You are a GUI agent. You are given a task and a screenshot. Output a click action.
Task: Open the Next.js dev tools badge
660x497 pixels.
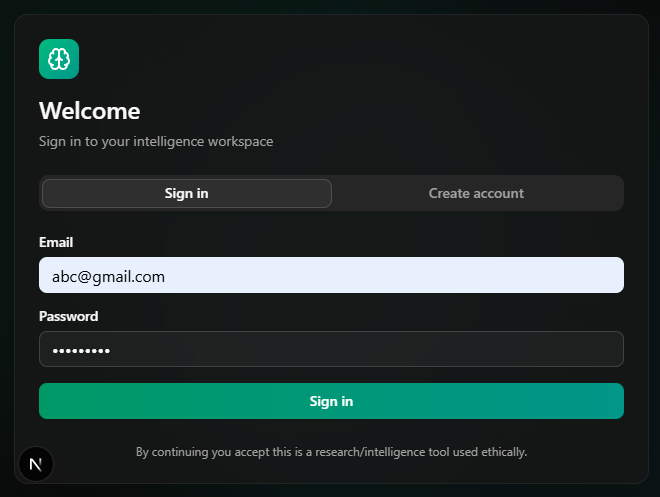36,464
